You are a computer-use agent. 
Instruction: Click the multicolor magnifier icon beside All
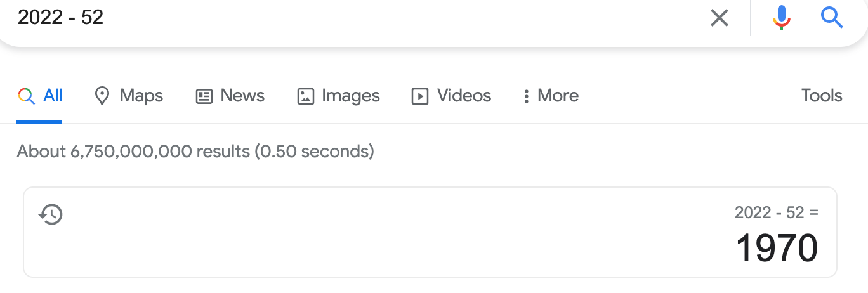pos(26,96)
